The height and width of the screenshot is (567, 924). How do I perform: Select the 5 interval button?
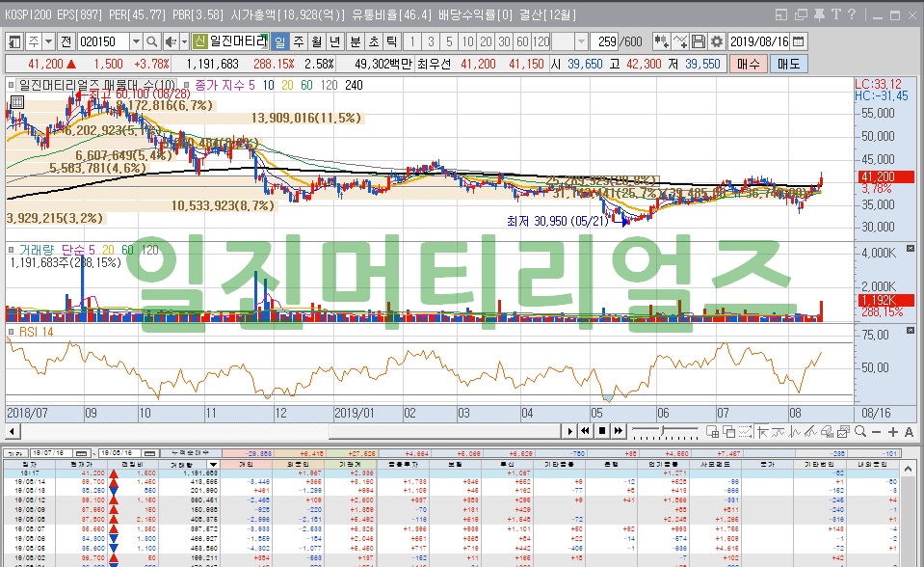(449, 41)
